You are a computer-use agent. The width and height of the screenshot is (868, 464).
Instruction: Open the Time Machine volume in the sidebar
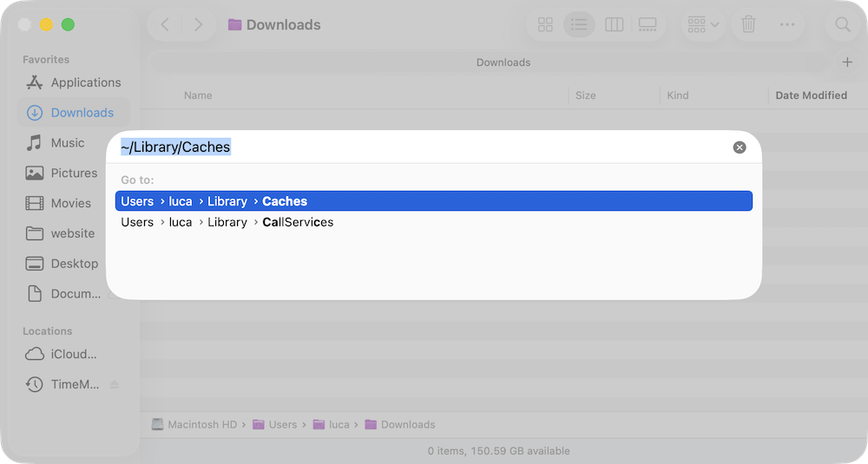[62, 384]
